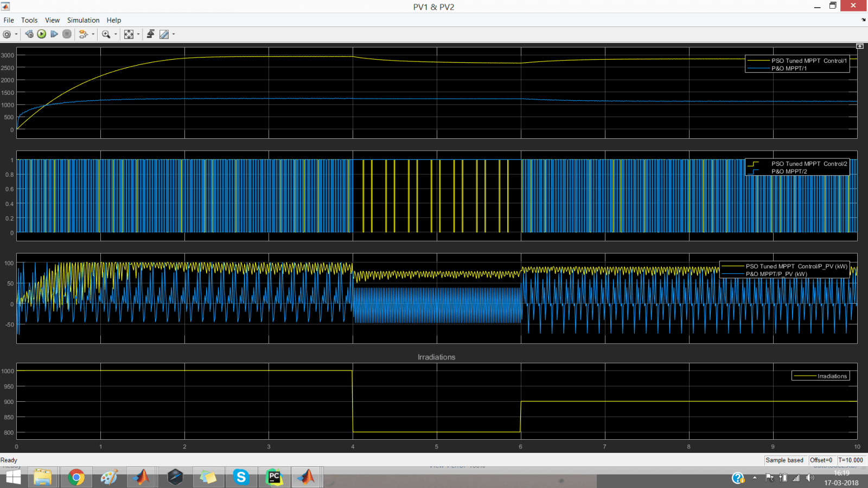Select the Cursor Measurements ruler icon
This screenshot has height=488, width=868.
point(164,34)
